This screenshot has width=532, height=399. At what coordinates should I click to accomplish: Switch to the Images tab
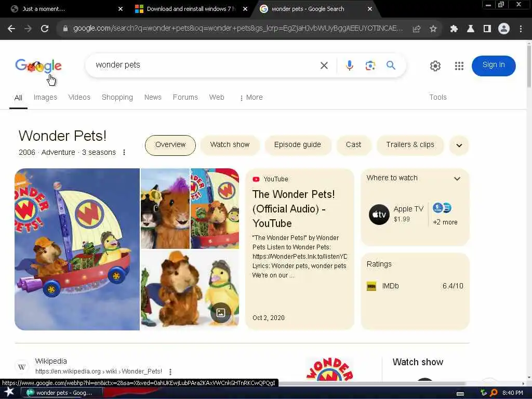click(45, 97)
